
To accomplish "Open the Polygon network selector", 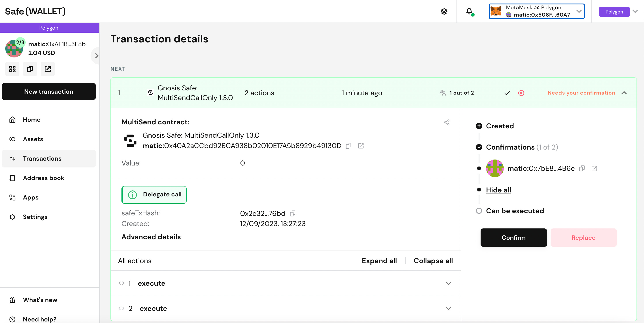I will (x=619, y=12).
